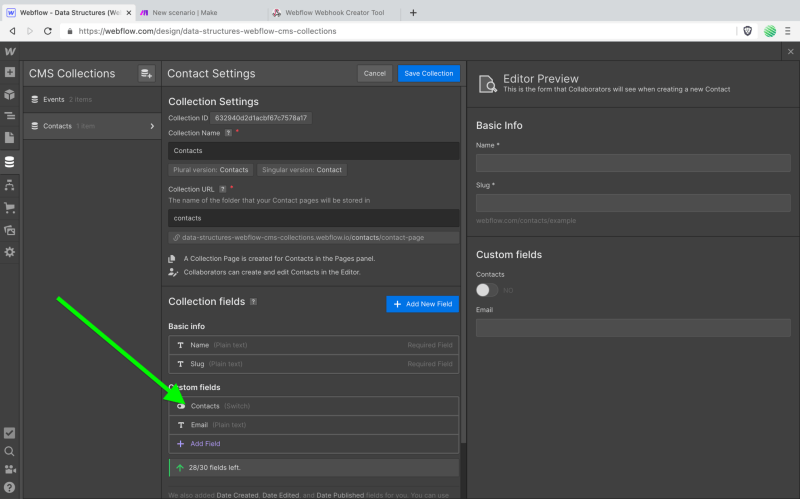Switch to Webflow Webhook Creator Tool tab
Screen dimensions: 800x499
coord(335,13)
